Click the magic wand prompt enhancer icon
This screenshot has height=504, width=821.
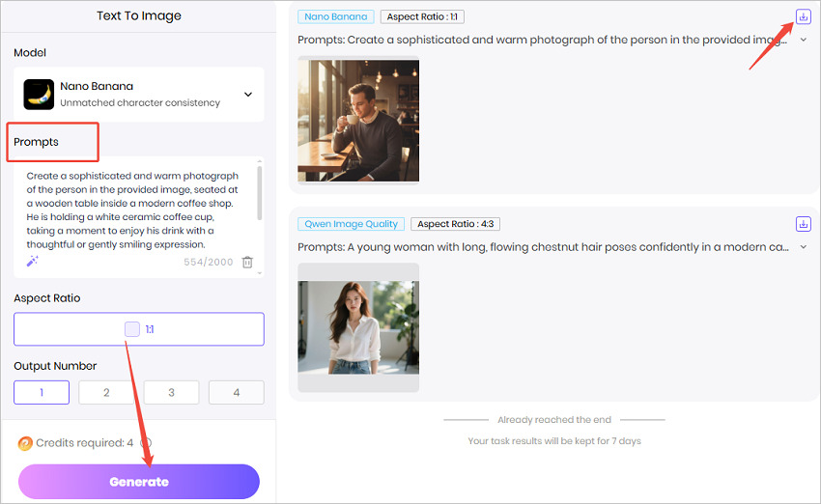32,262
